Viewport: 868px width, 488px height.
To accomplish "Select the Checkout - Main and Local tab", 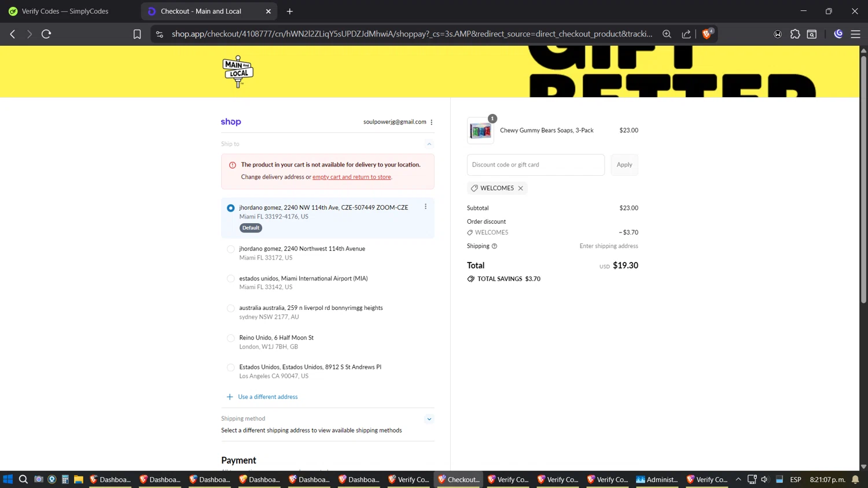I will [x=208, y=11].
